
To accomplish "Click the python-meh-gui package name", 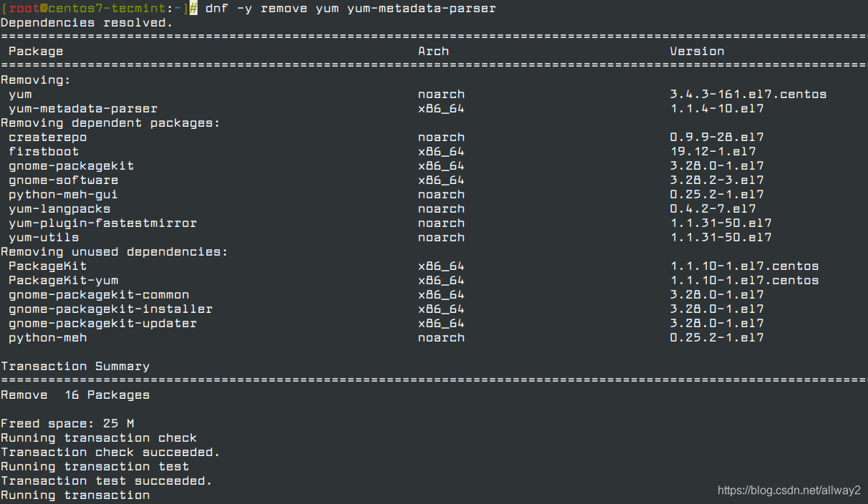I will click(64, 195).
